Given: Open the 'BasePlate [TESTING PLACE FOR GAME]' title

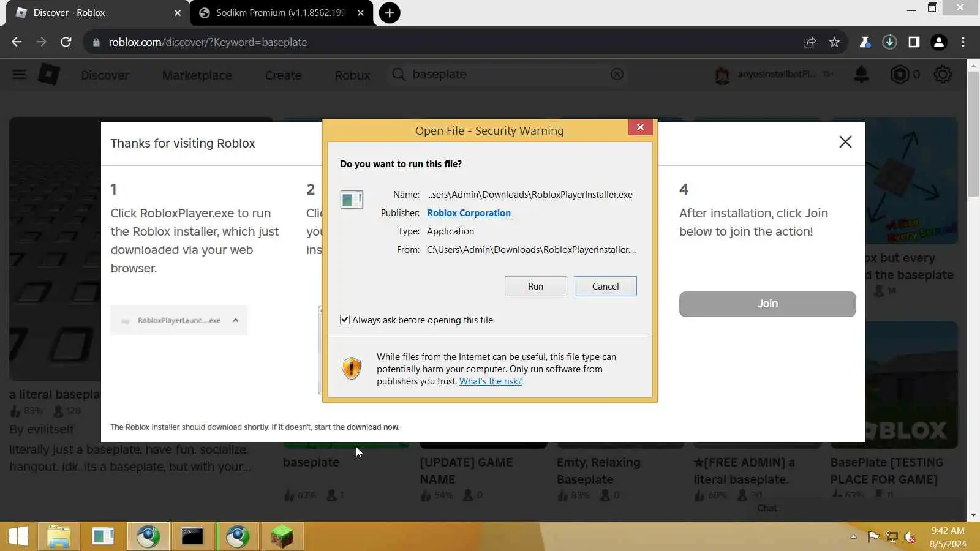Looking at the screenshot, I should (x=886, y=471).
